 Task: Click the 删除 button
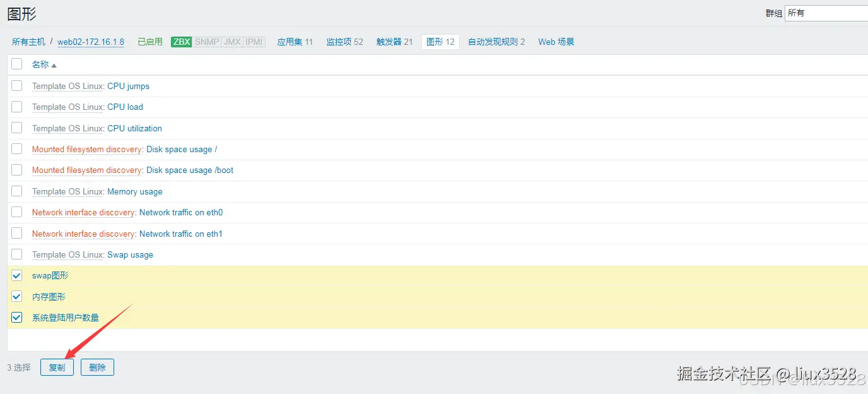[97, 367]
